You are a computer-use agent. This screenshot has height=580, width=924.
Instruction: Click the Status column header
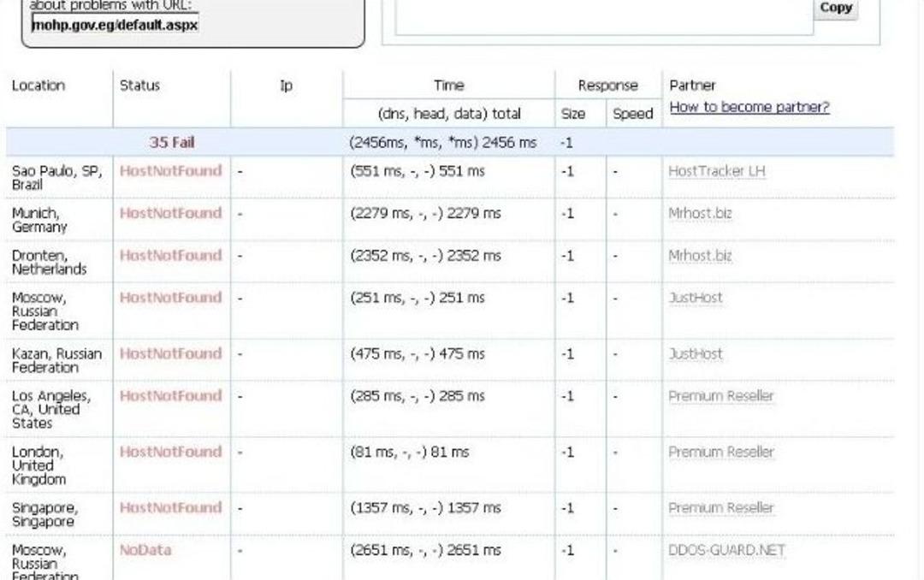[x=139, y=86]
